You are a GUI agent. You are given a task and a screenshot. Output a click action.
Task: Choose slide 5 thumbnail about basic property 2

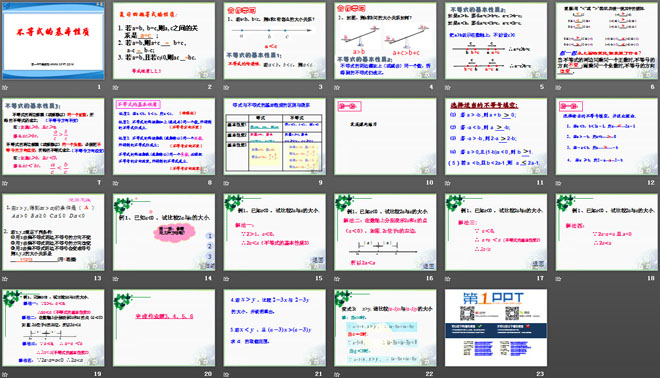click(x=496, y=41)
